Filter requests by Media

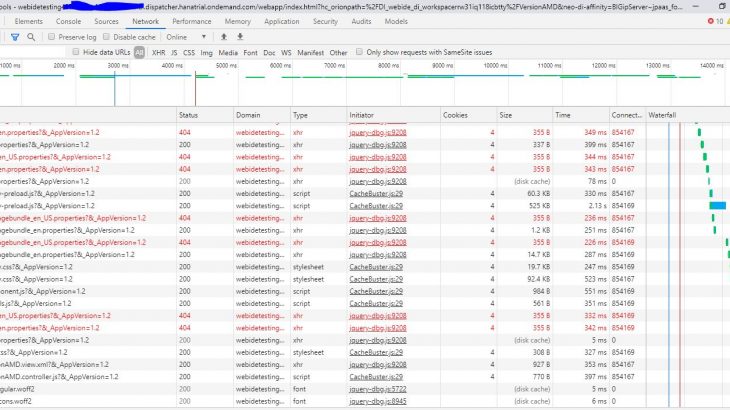pos(228,53)
